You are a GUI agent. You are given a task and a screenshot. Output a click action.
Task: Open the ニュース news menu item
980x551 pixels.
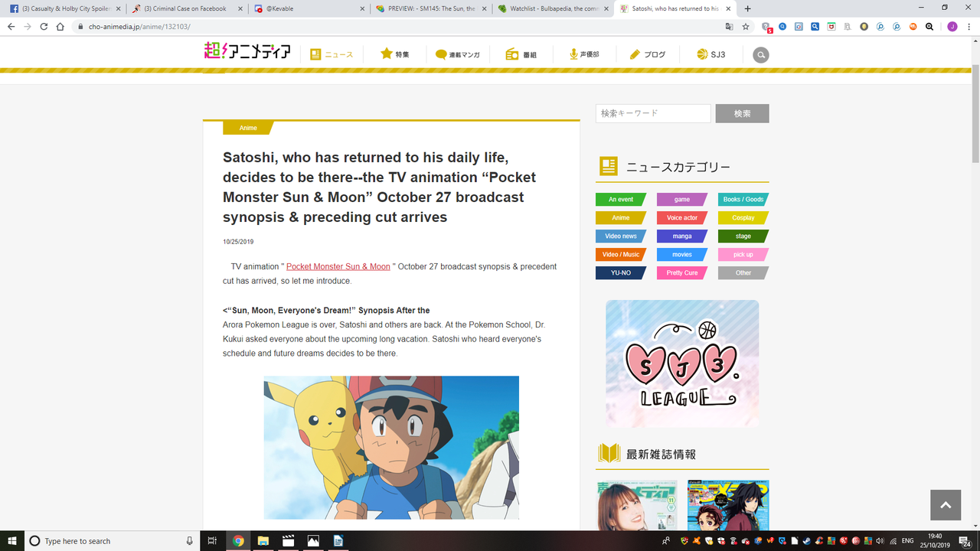pos(332,54)
